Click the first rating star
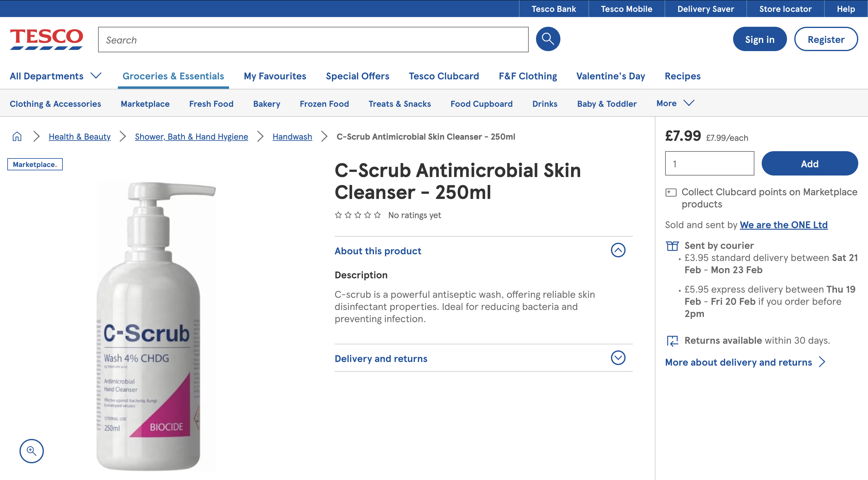This screenshot has height=480, width=868. point(338,215)
